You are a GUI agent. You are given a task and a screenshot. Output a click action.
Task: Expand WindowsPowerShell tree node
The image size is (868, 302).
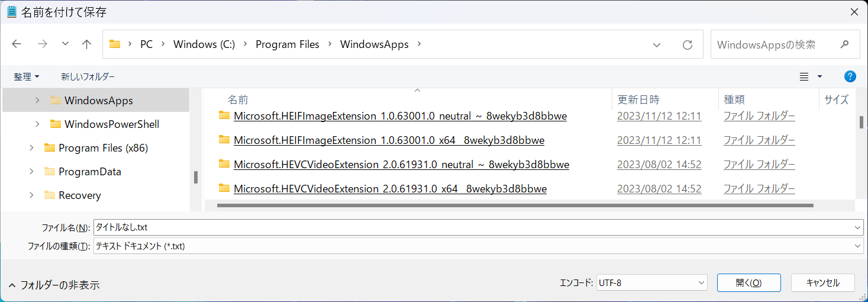[x=37, y=124]
